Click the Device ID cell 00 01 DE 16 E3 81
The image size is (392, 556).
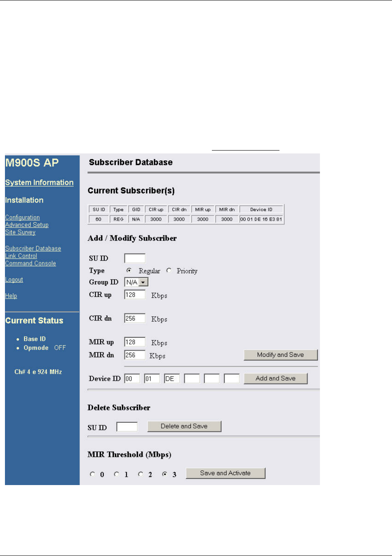[261, 219]
